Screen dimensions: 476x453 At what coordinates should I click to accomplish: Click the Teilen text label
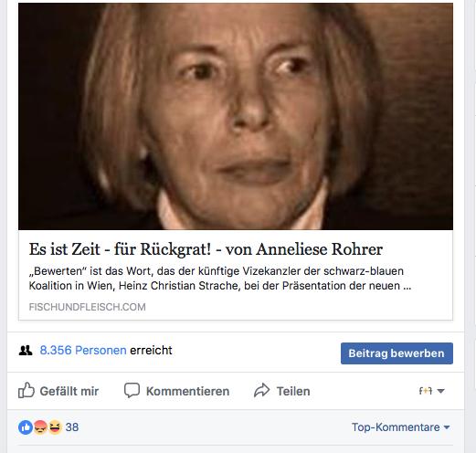pos(293,391)
